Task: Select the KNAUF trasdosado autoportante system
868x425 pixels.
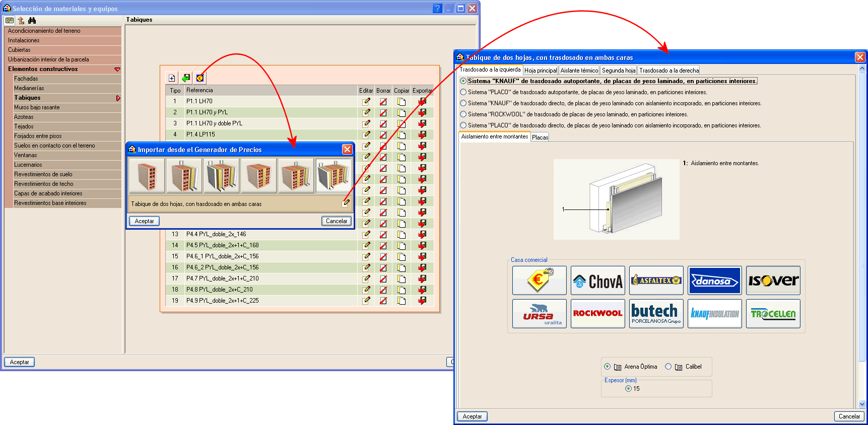Action: coord(463,81)
